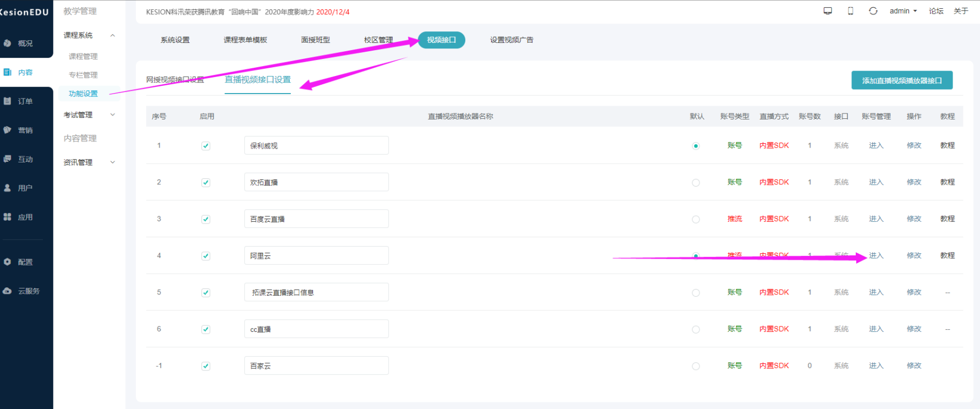The width and height of the screenshot is (980, 409).
Task: Open the 概况 overview sidebar icon
Action: 8,43
